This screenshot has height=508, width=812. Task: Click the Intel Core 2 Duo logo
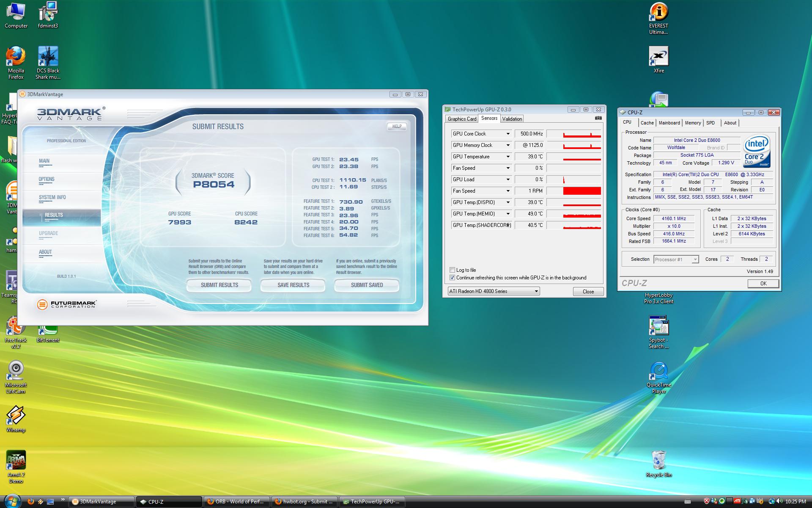click(757, 152)
